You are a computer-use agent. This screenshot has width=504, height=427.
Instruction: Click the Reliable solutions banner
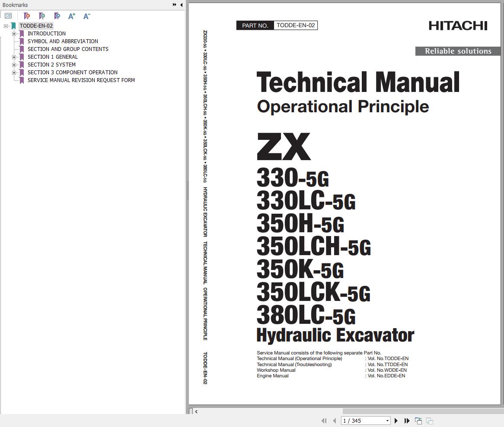(x=458, y=51)
